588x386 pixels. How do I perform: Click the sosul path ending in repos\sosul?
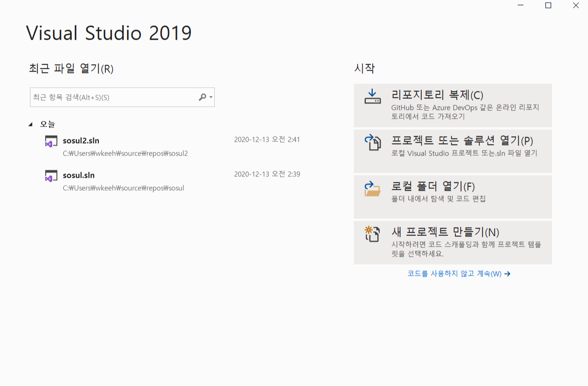(x=123, y=188)
